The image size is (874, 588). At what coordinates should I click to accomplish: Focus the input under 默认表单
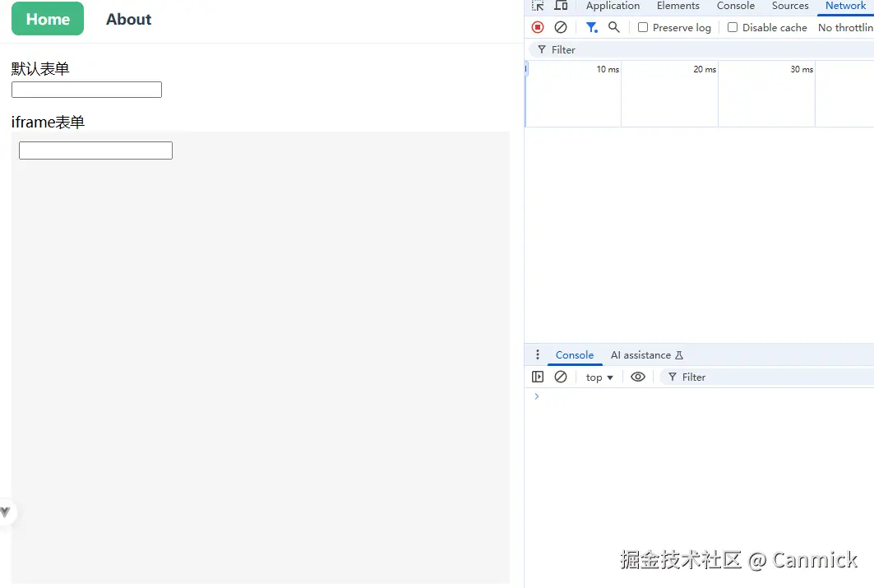coord(86,89)
